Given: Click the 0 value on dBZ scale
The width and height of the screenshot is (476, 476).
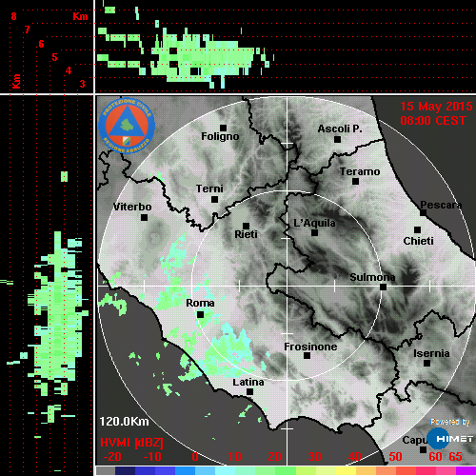Looking at the screenshot, I should (195, 457).
